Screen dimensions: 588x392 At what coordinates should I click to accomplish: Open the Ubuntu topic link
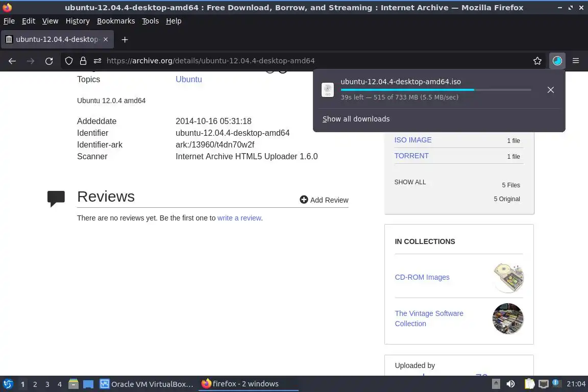click(189, 79)
